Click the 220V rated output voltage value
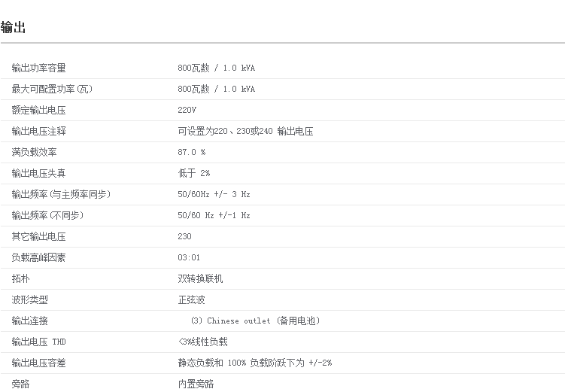This screenshot has width=568, height=392. point(187,110)
